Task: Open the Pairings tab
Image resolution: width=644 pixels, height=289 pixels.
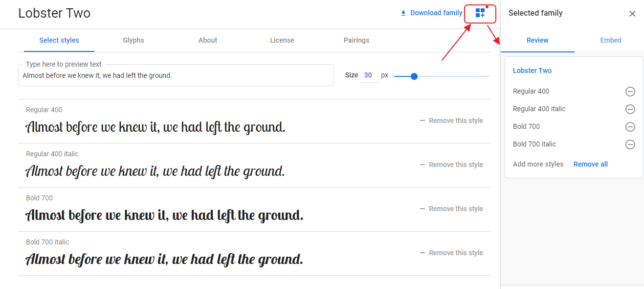Action: 356,40
